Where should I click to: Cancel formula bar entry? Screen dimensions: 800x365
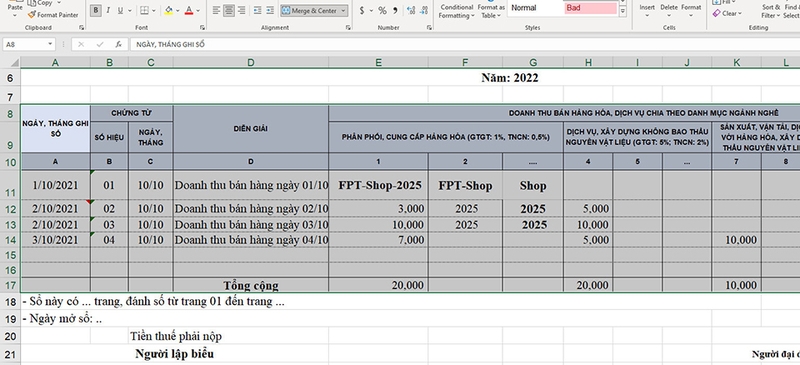81,44
